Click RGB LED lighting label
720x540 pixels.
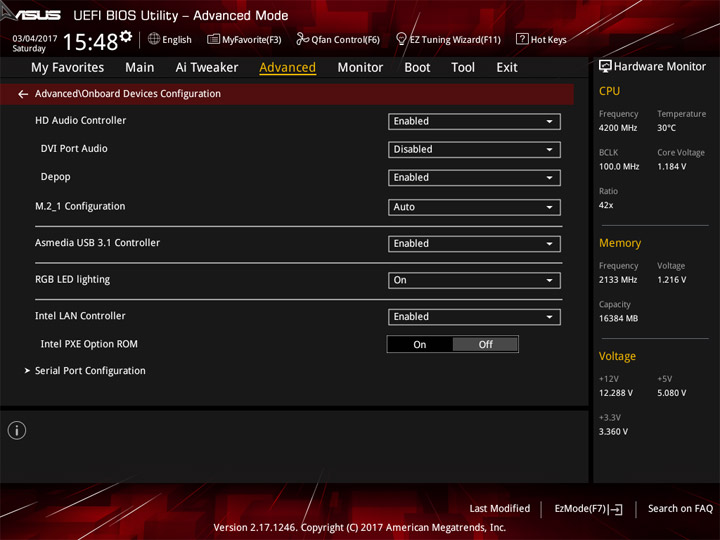[73, 279]
